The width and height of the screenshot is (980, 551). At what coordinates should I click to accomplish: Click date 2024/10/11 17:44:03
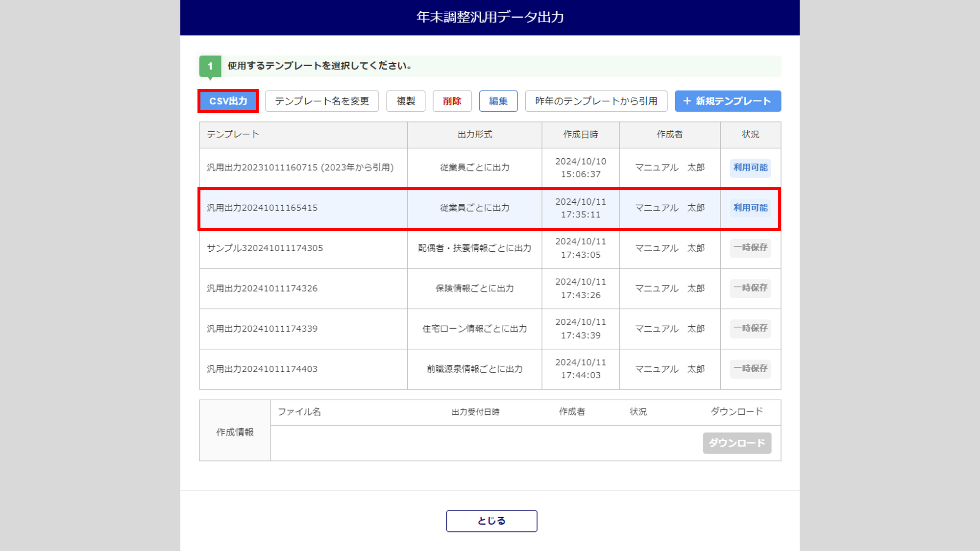coord(581,369)
